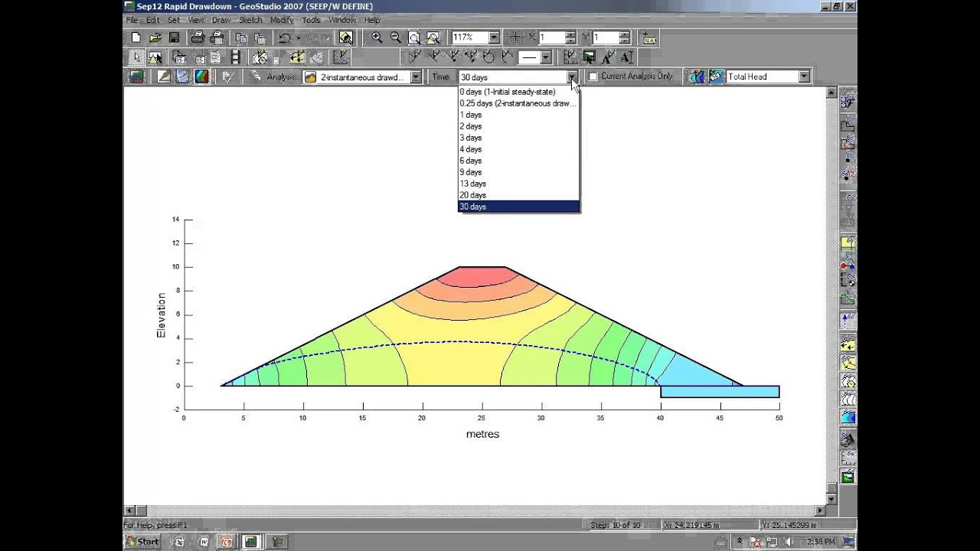980x551 pixels.
Task: Open the Total Head contour parameter dropdown
Action: pyautogui.click(x=804, y=77)
